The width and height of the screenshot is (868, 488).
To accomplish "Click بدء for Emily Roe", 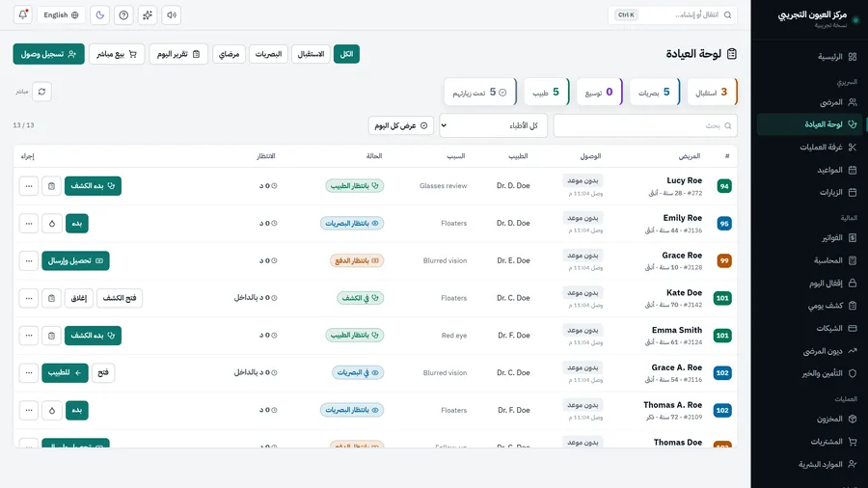I will [x=77, y=224].
